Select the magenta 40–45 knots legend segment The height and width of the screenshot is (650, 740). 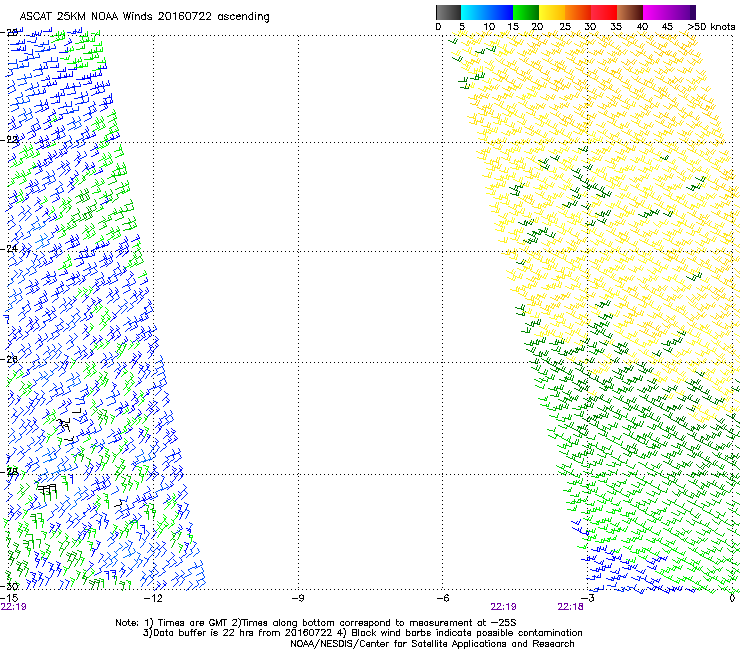(x=656, y=12)
